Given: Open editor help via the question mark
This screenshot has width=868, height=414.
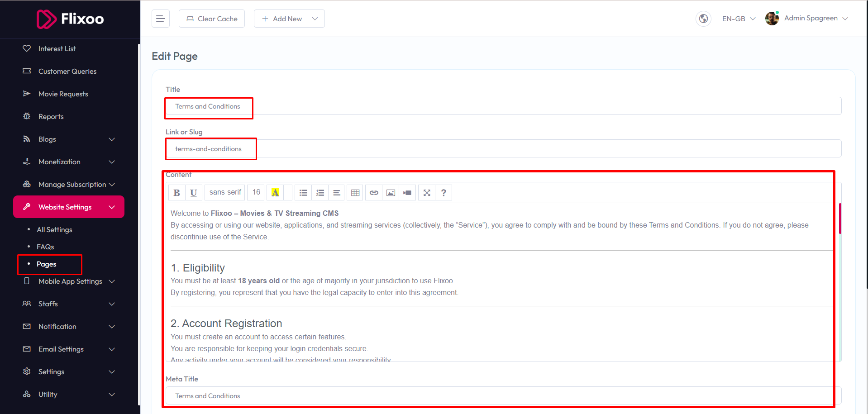Looking at the screenshot, I should pyautogui.click(x=444, y=193).
